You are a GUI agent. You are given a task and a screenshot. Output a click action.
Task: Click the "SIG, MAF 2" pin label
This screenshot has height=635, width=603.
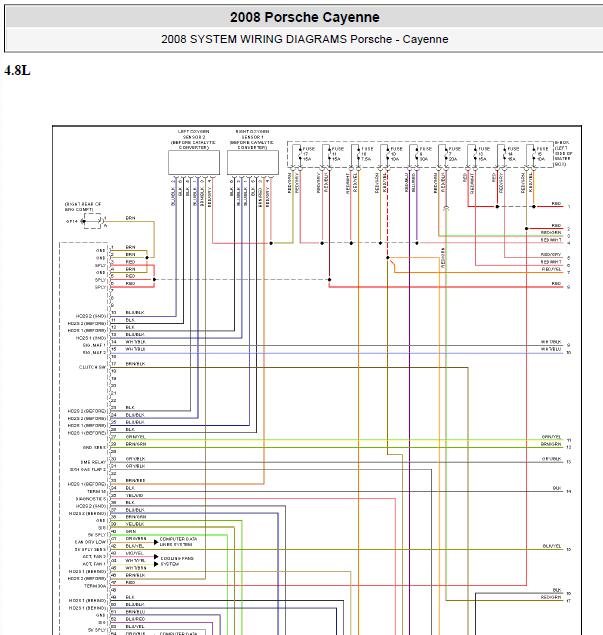[94, 353]
